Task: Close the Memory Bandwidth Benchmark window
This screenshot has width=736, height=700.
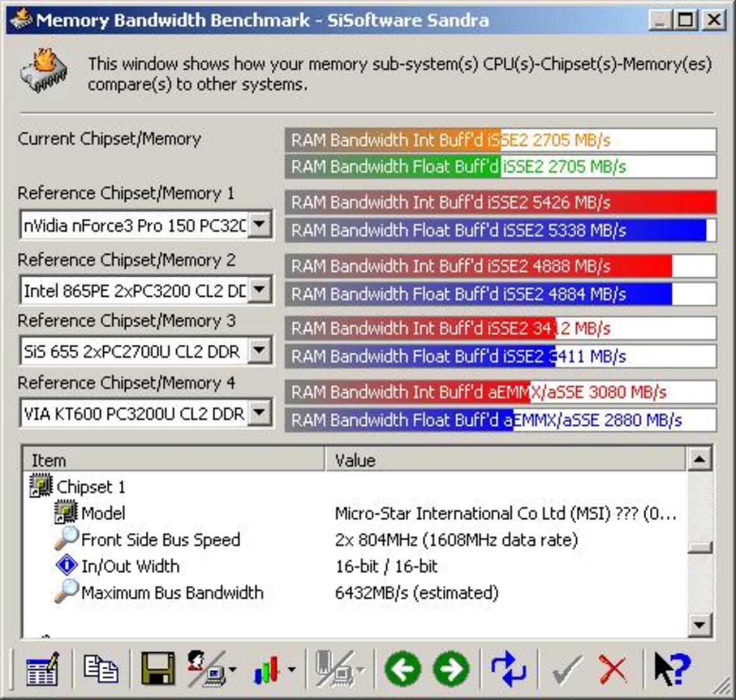Action: click(714, 19)
